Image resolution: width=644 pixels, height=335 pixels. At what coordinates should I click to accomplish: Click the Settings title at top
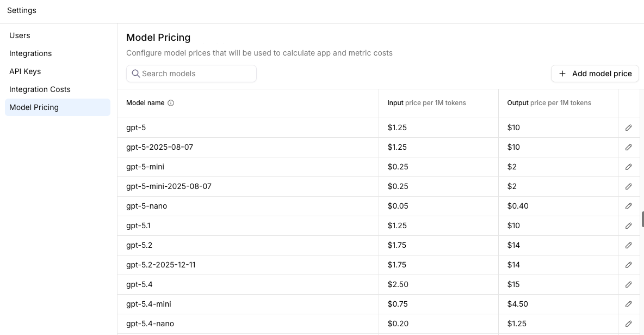(x=22, y=10)
